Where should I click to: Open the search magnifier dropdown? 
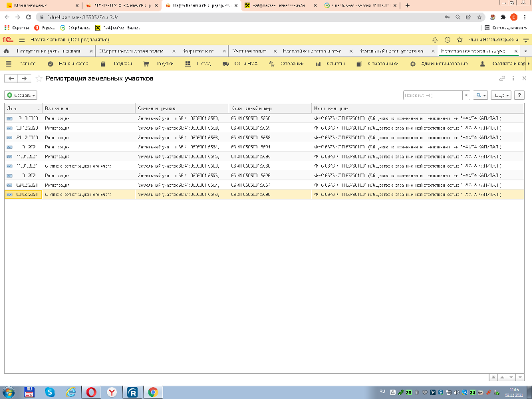[481, 95]
